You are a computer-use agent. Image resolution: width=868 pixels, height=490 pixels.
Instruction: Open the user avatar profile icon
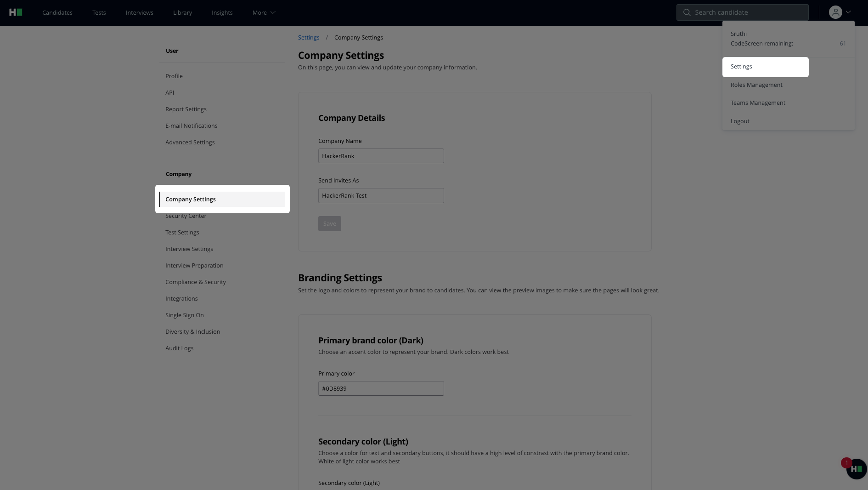coord(835,12)
